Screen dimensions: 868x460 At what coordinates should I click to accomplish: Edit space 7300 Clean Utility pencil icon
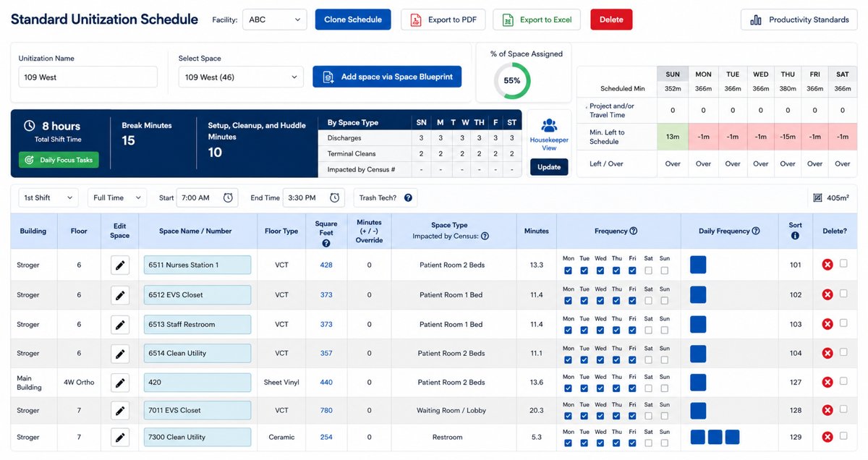(120, 438)
